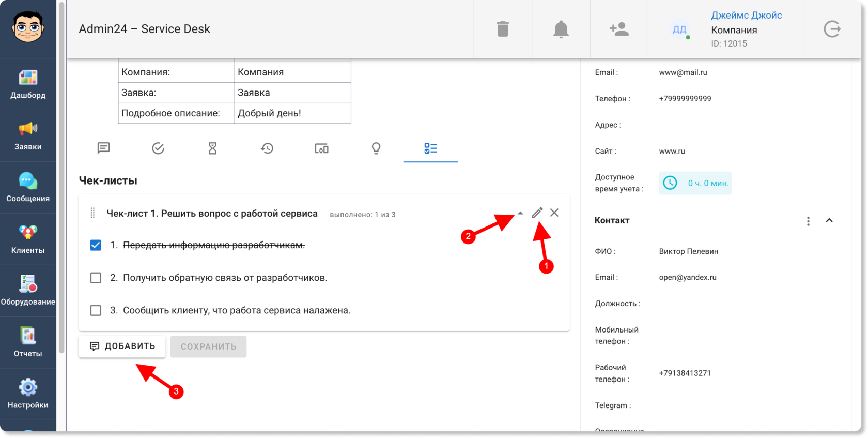Viewport: 868px width, 438px height.
Task: Collapse checklist 1 using the small triangle
Action: tap(520, 213)
